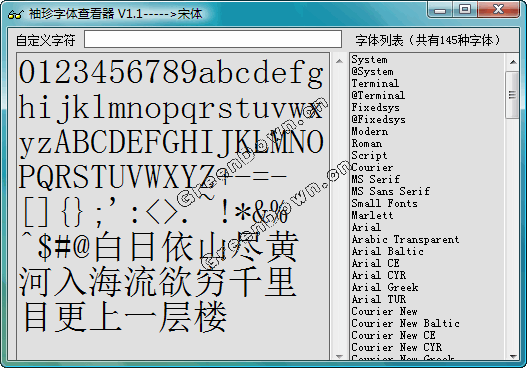527x368 pixels.
Task: Select Arial Baltic font
Action: pyautogui.click(x=388, y=251)
